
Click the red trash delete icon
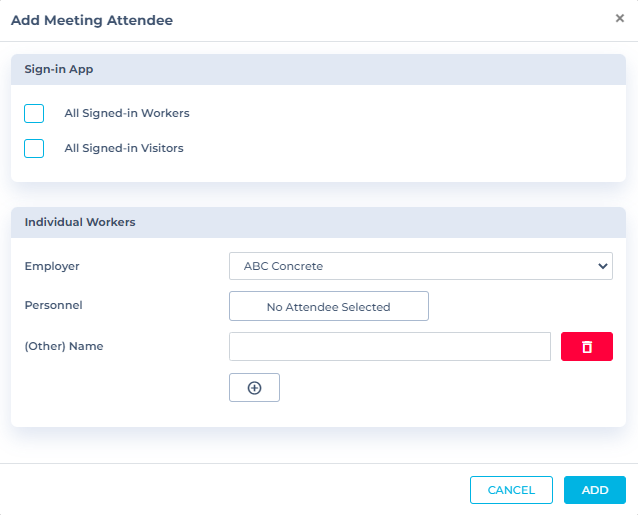[587, 346]
